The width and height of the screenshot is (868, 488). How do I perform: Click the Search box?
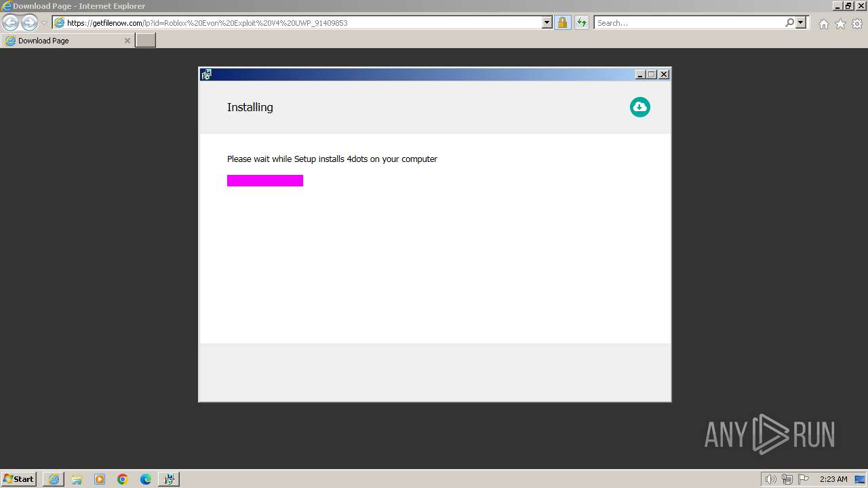click(x=688, y=22)
